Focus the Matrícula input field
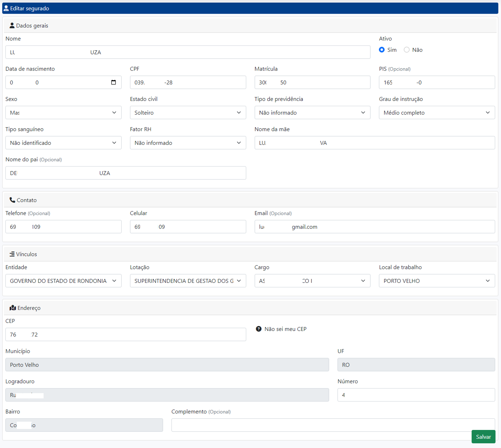Viewport: 501px width, 448px height. pos(312,82)
